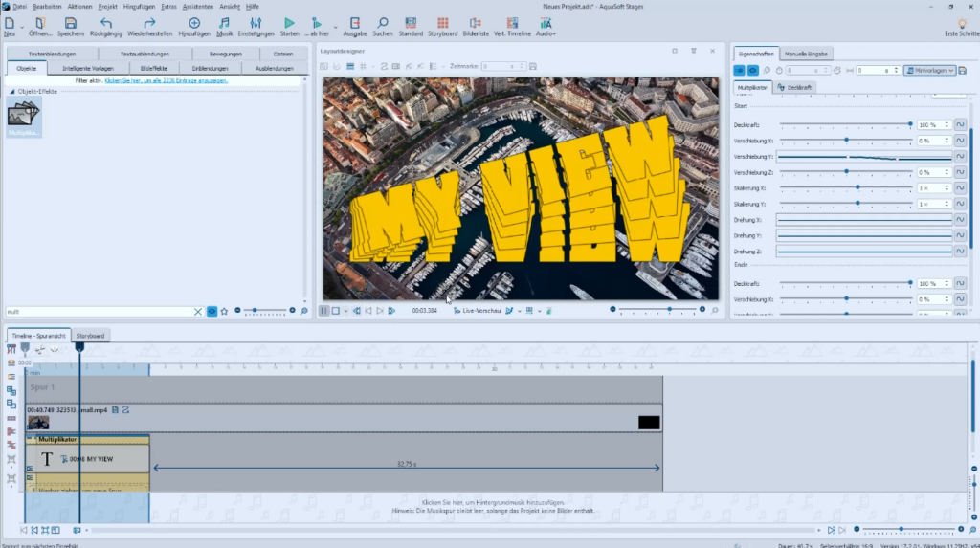Image resolution: width=980 pixels, height=548 pixels.
Task: Toggle the favorites star filter
Action: click(x=224, y=311)
